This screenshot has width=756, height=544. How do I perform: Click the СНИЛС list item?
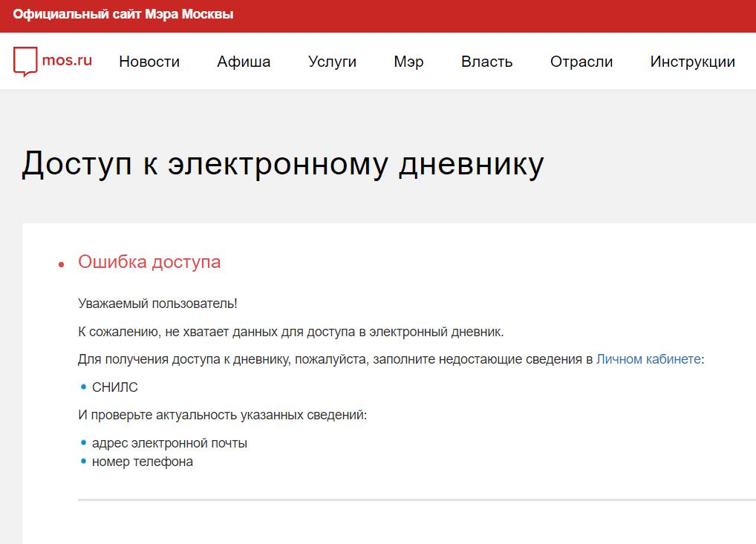114,387
